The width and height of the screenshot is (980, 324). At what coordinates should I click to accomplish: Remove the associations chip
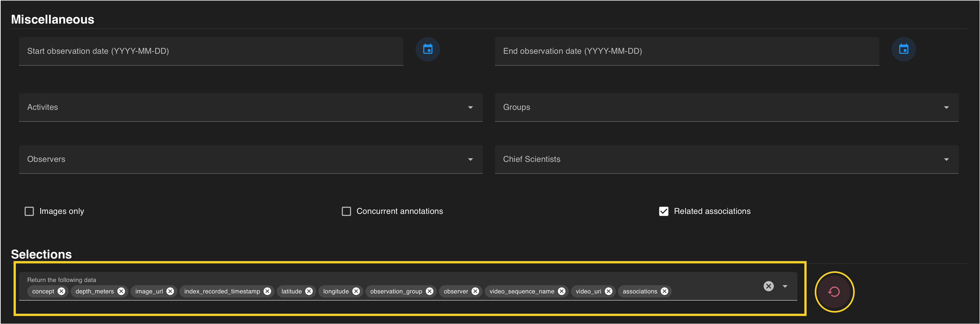click(x=664, y=291)
